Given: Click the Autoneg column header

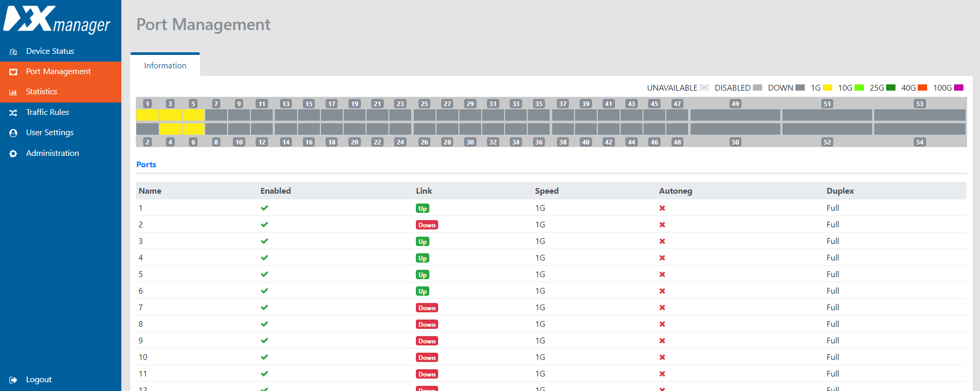Looking at the screenshot, I should click(675, 191).
